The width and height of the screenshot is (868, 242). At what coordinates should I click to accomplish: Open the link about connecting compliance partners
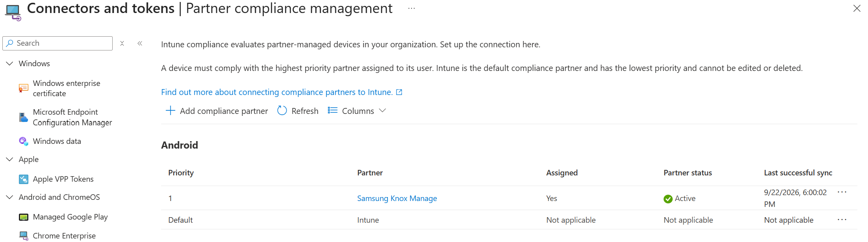277,92
